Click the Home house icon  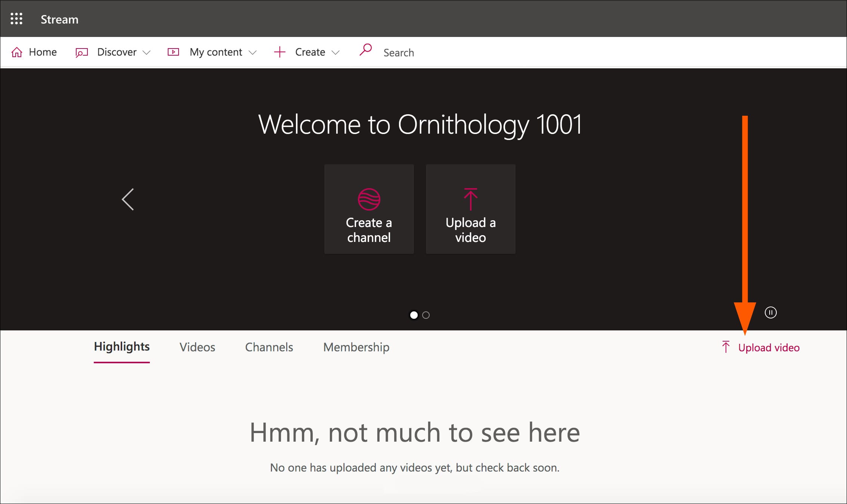point(17,52)
